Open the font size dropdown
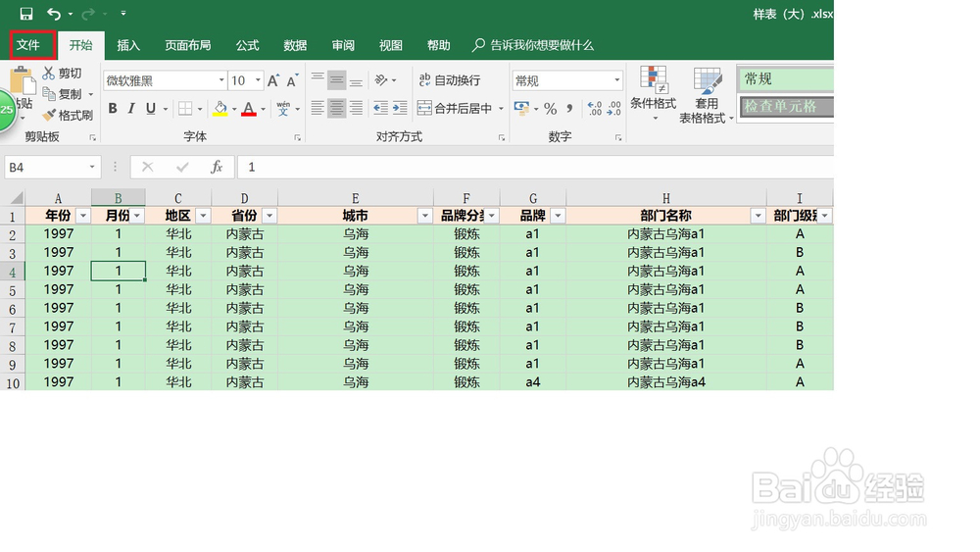The width and height of the screenshot is (980, 552). (258, 80)
